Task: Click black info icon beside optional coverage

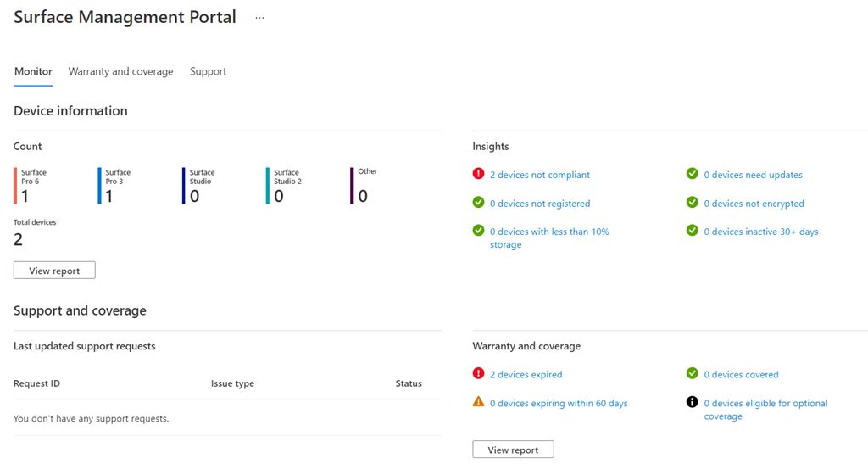Action: pos(693,402)
